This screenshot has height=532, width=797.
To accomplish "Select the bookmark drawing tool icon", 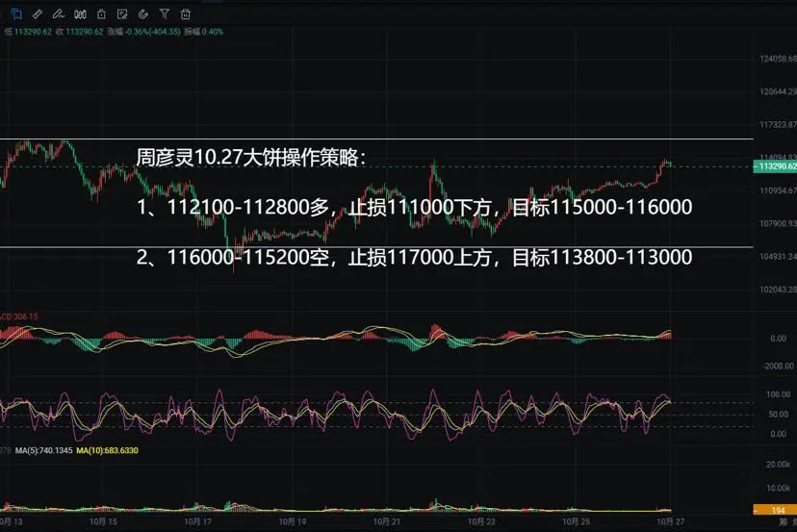I will [16, 14].
